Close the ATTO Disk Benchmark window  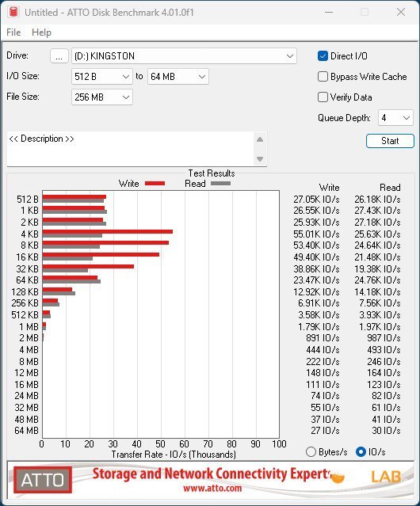click(x=401, y=12)
